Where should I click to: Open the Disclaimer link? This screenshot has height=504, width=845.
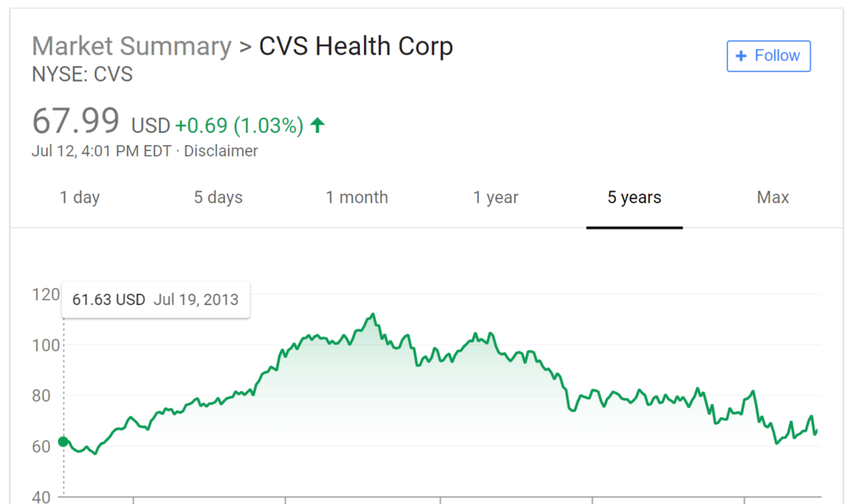point(221,151)
